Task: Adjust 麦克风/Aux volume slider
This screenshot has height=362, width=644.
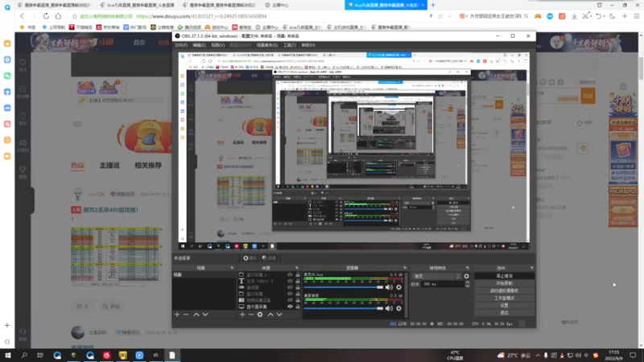Action: (x=344, y=287)
